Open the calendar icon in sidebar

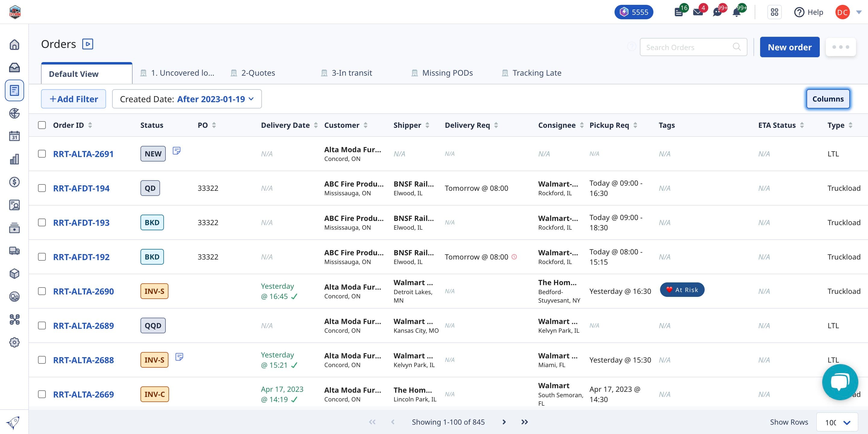[14, 136]
